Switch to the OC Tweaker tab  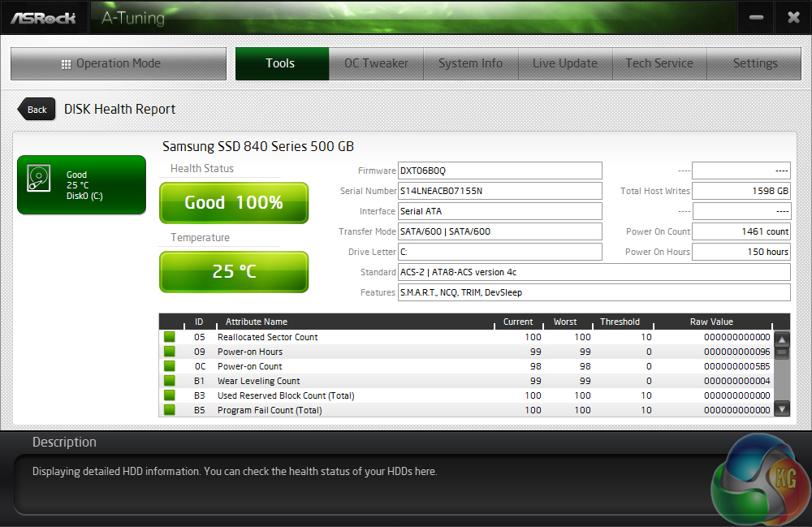click(x=377, y=63)
